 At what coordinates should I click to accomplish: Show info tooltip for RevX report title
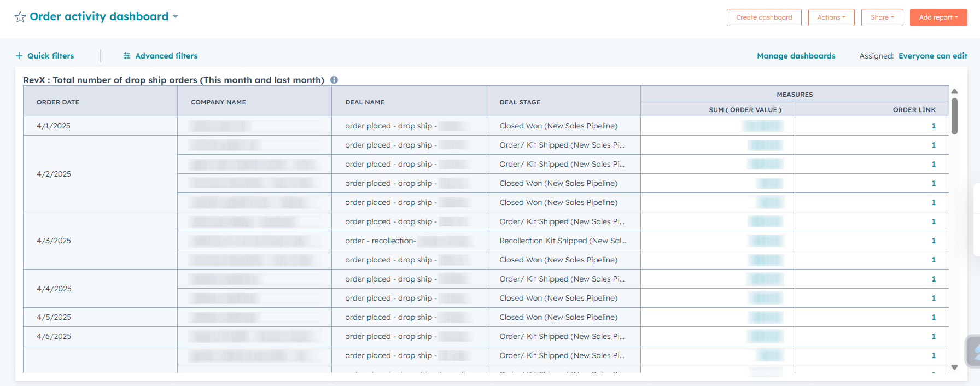click(334, 80)
